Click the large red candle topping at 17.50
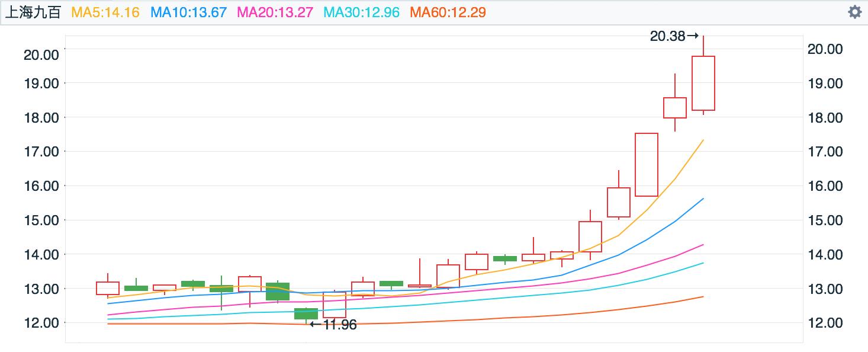Screen dimensions: 868x352 [647, 165]
